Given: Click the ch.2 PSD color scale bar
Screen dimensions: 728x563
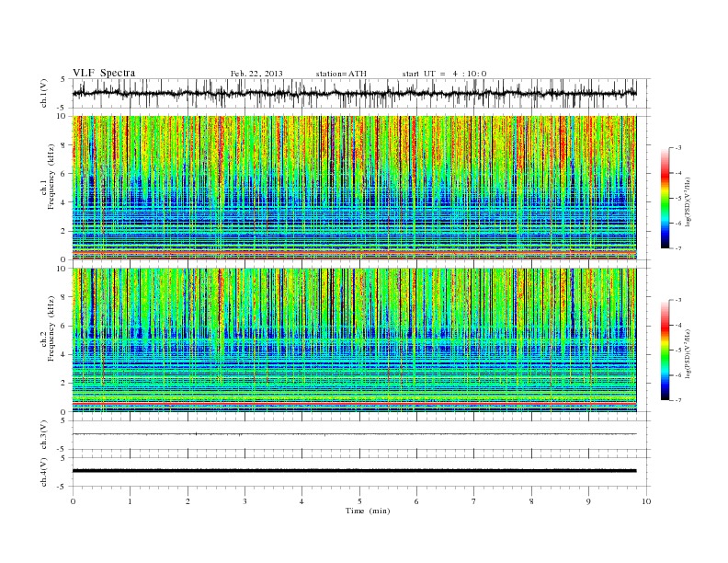Looking at the screenshot, I should tap(665, 350).
